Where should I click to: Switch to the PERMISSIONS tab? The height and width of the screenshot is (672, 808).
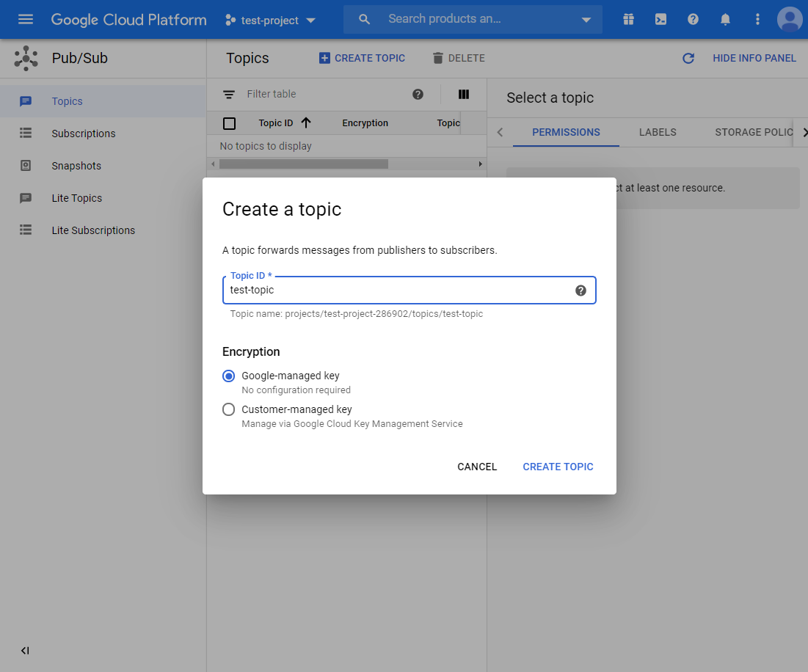click(x=566, y=132)
